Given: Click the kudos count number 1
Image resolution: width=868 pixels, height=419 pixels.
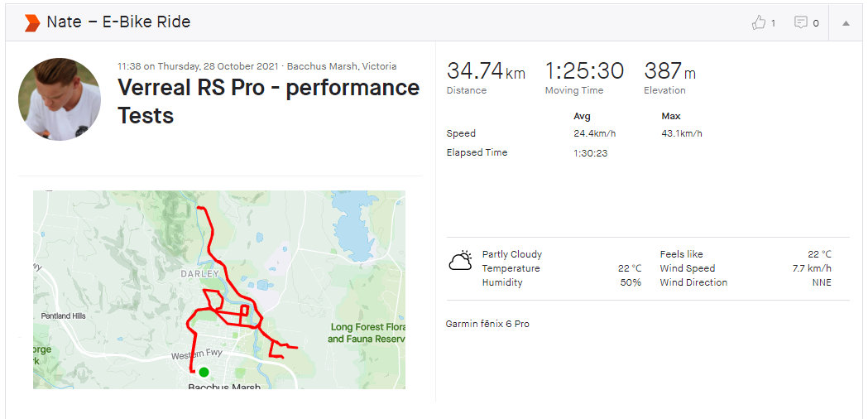Looking at the screenshot, I should coord(773,23).
